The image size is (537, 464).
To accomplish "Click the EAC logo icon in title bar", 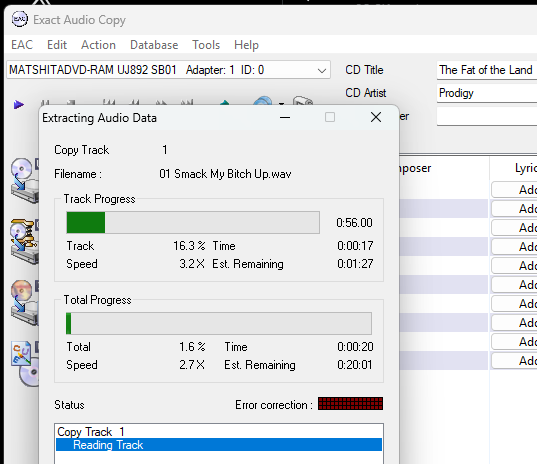I will pos(20,19).
